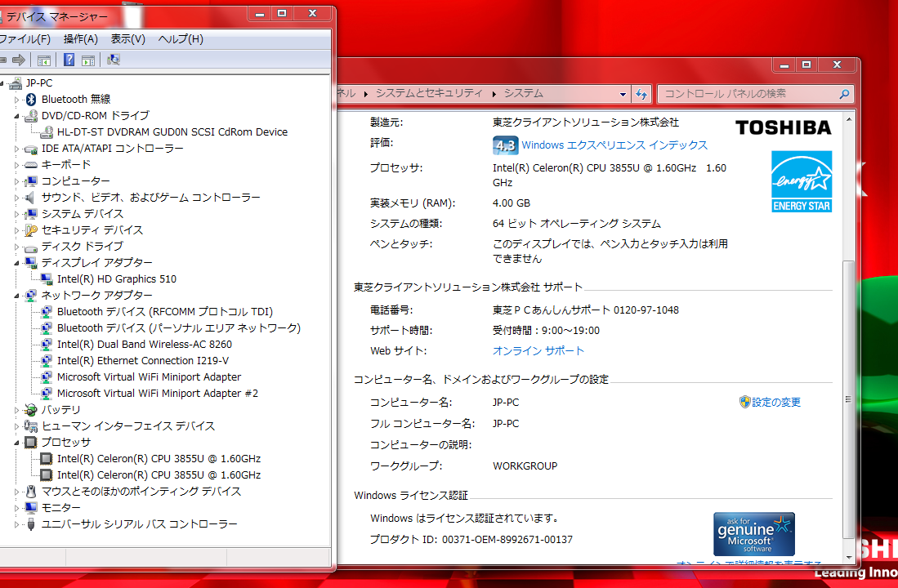The height and width of the screenshot is (588, 898).
Task: Open the address bar history dropdown arrow
Action: coord(623,94)
